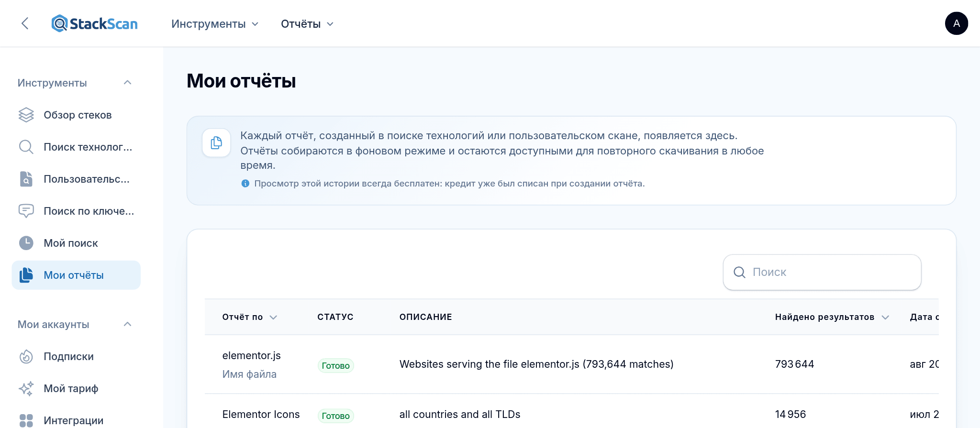This screenshot has height=428, width=980.
Task: Open Мой поиск in the sidebar
Action: [x=76, y=243]
